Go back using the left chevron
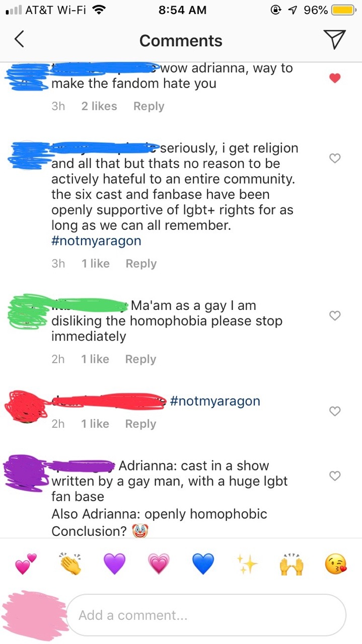 point(19,40)
